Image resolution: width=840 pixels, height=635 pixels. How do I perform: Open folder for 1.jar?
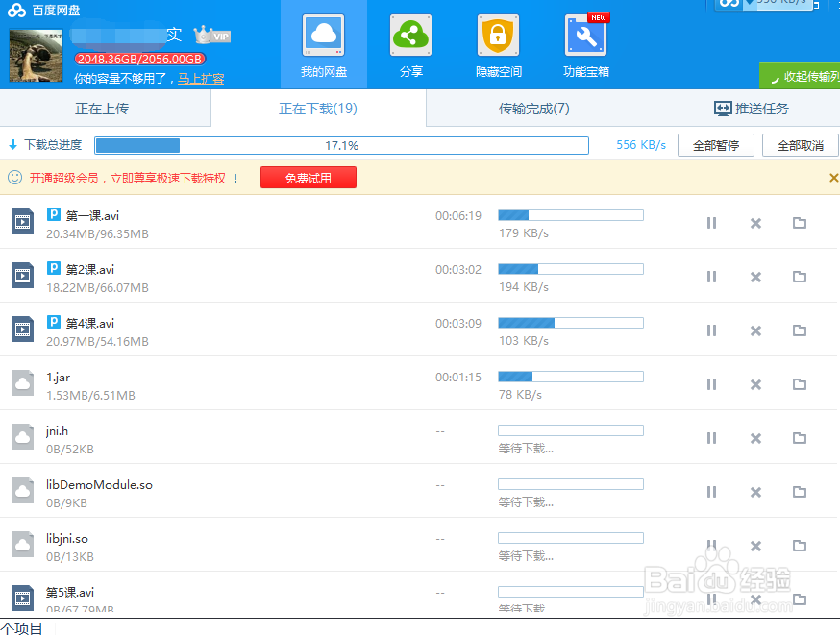click(x=800, y=384)
